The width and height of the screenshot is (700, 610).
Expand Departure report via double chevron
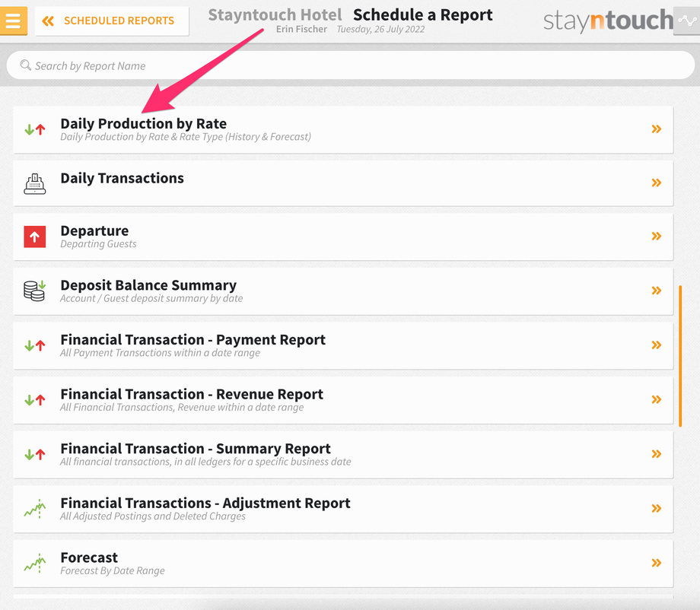pyautogui.click(x=656, y=236)
